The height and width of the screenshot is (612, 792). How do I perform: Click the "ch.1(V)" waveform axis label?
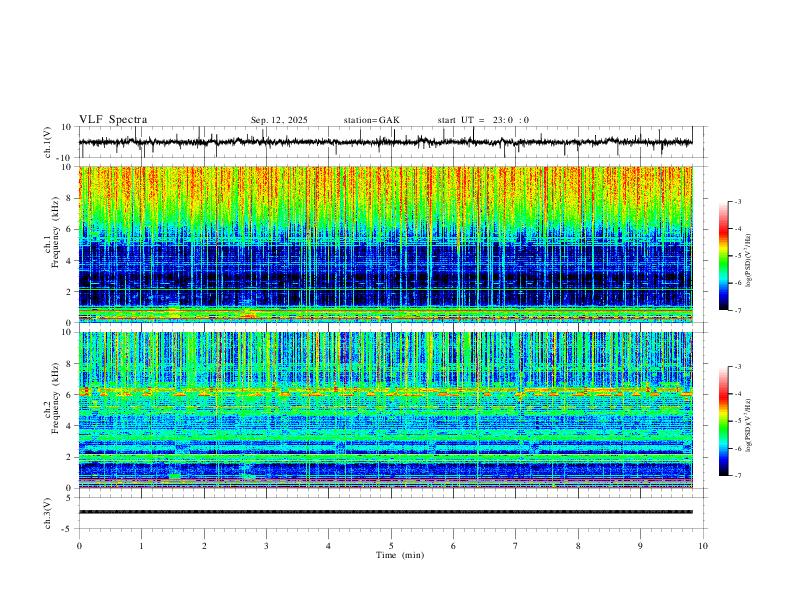coord(48,142)
